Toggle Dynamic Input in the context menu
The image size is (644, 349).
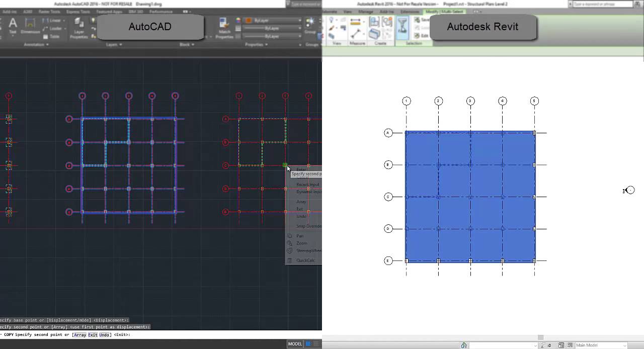tap(307, 192)
